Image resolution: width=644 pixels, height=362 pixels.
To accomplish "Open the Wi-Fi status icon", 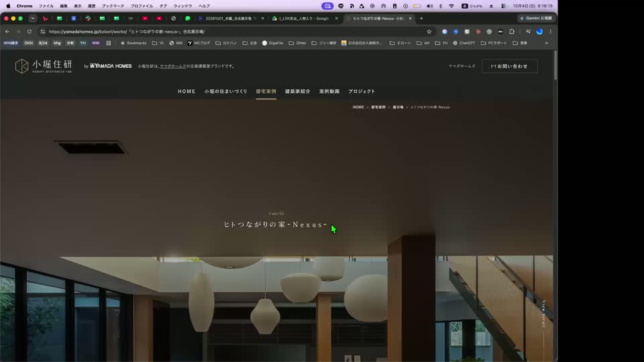I will (x=451, y=6).
